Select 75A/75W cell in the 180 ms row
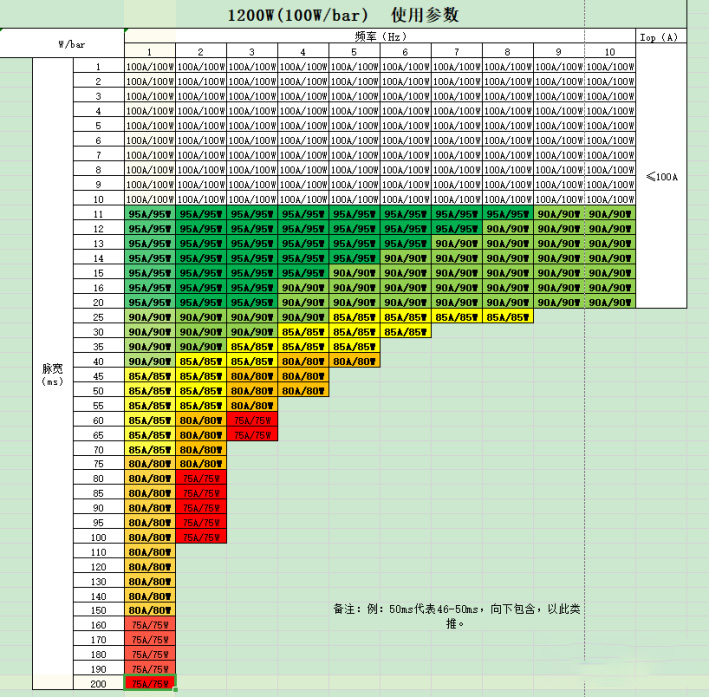The width and height of the screenshot is (709, 697). point(150,654)
